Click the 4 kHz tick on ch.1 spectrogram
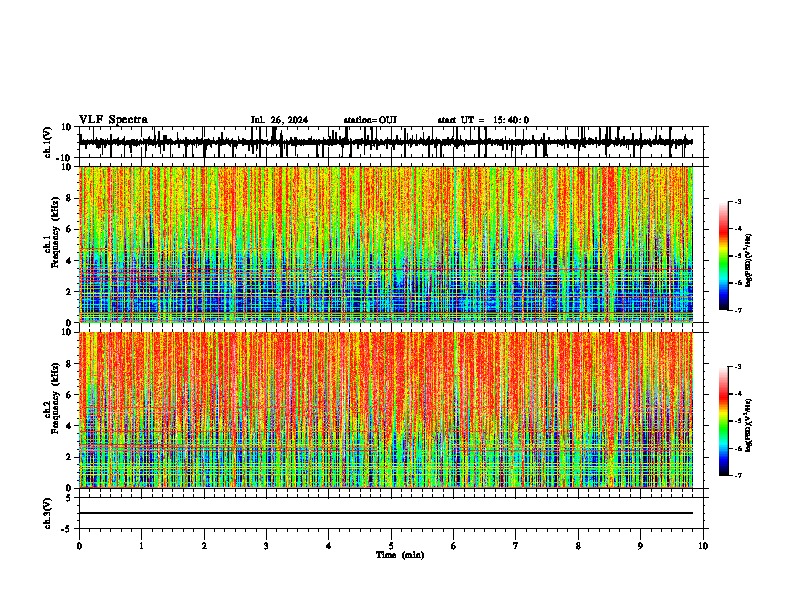Viewport: 792px width, 612px height. pyautogui.click(x=69, y=261)
